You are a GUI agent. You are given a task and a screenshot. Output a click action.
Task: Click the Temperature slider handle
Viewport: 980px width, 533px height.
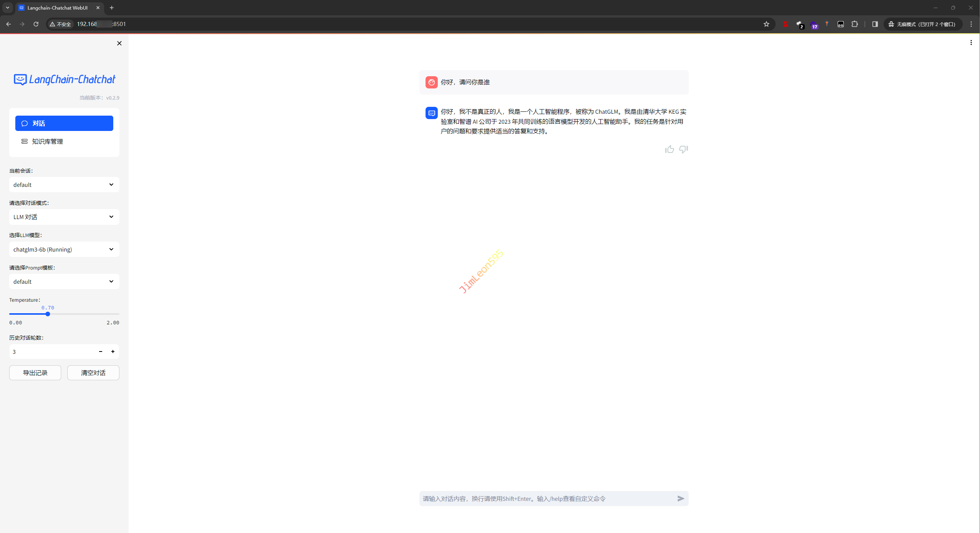[x=48, y=314]
